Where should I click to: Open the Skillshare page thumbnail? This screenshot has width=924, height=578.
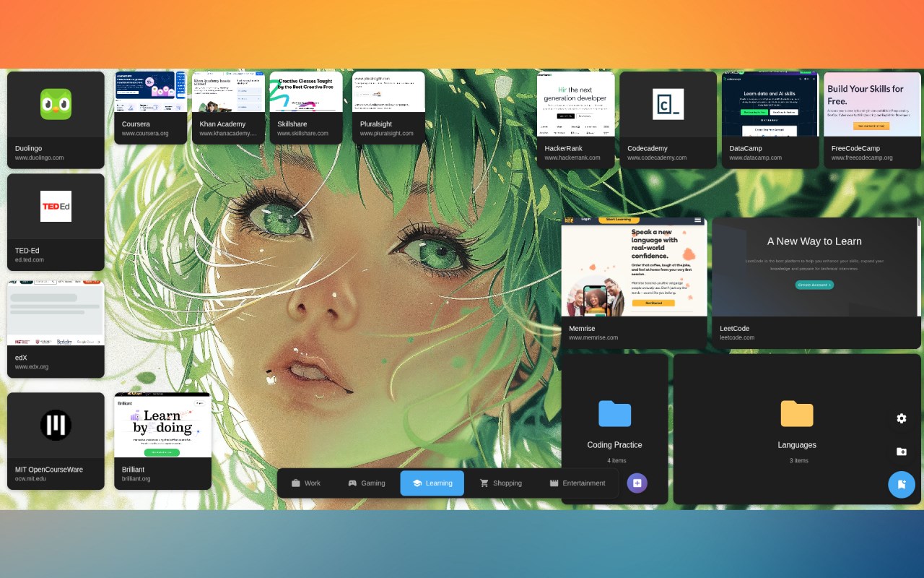(x=306, y=92)
